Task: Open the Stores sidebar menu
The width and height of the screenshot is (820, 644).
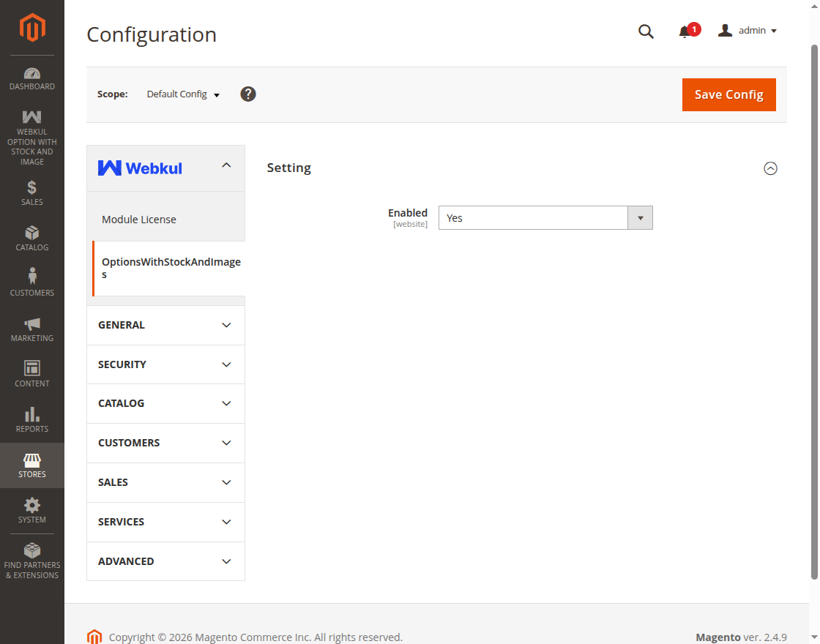Action: click(32, 465)
